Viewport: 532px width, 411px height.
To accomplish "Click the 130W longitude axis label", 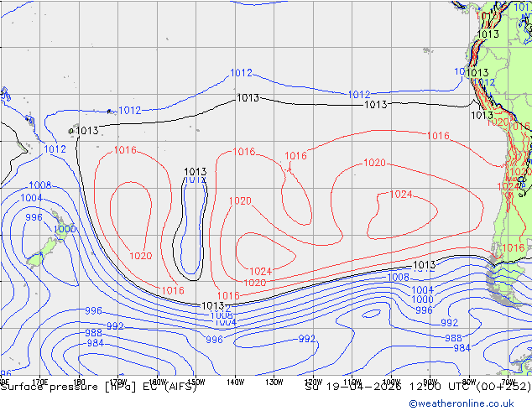I will [x=274, y=382].
